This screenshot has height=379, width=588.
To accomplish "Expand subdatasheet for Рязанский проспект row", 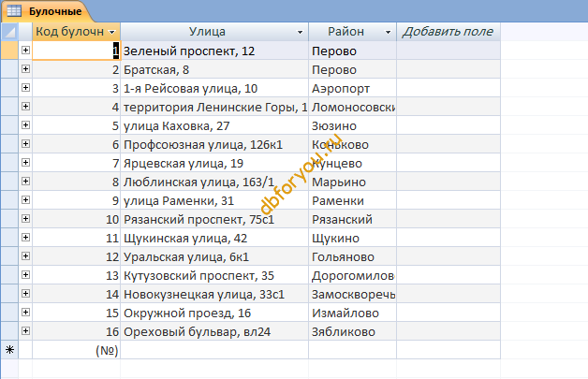I will tap(25, 219).
